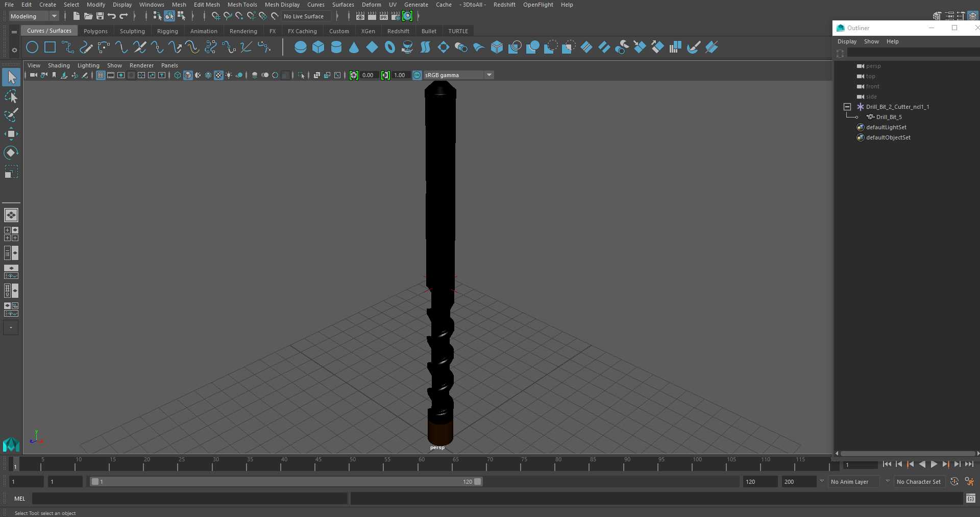Create a NURBS circle from shelf
980x517 pixels.
coord(32,48)
